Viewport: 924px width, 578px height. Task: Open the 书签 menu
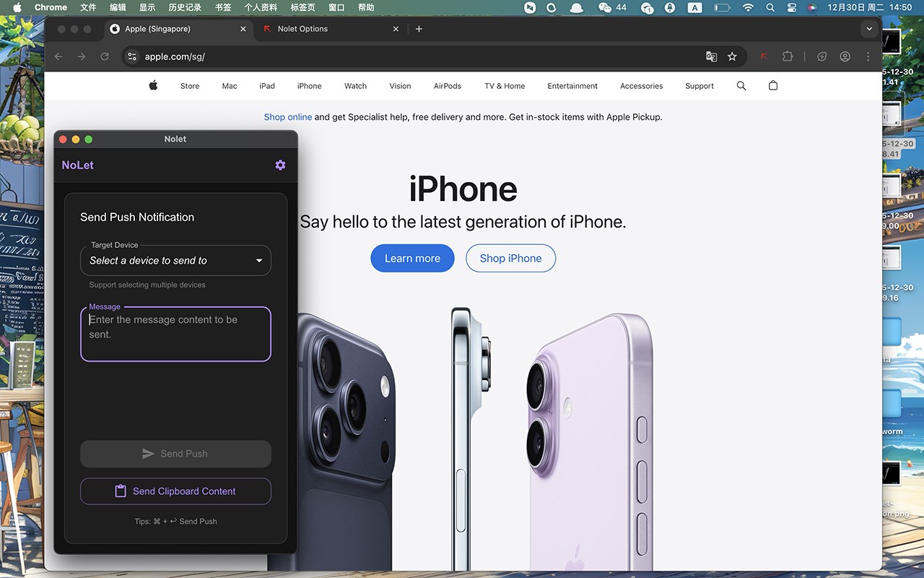tap(223, 7)
